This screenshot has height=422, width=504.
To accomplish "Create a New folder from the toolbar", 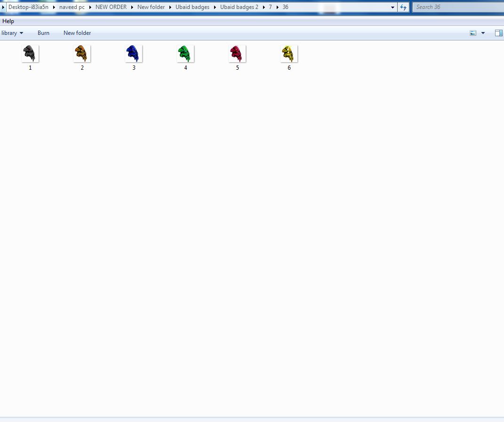I will [77, 33].
